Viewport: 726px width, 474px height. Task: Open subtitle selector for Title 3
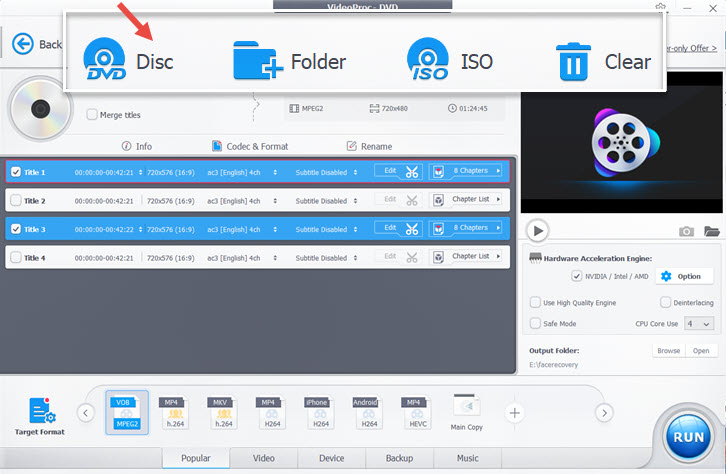355,229
